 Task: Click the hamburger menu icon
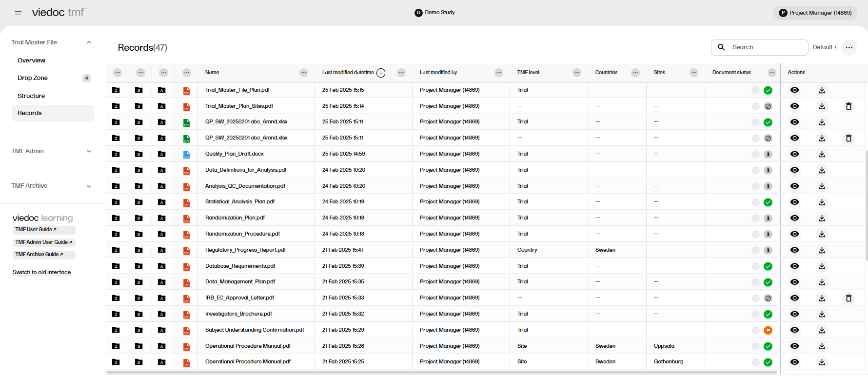(x=18, y=13)
